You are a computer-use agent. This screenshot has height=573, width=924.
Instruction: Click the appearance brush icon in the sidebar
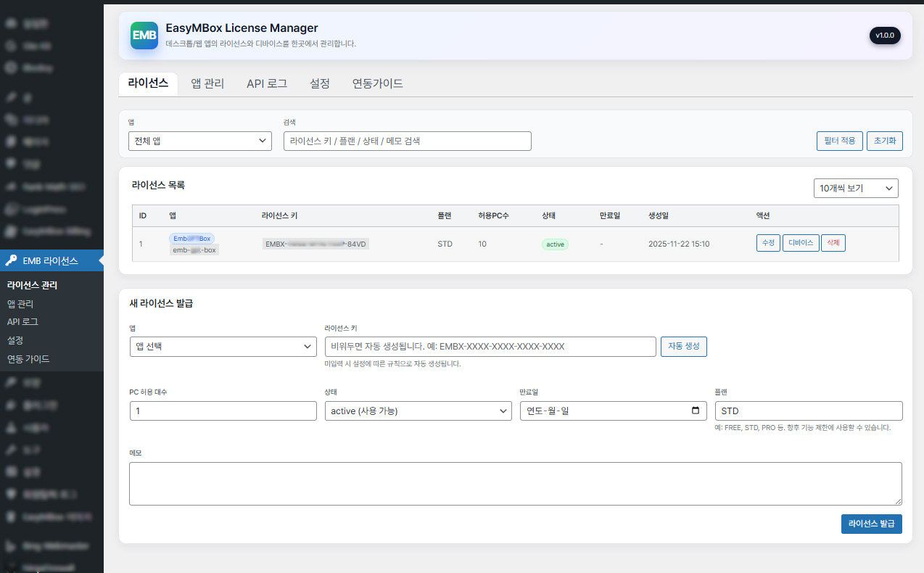[10, 384]
